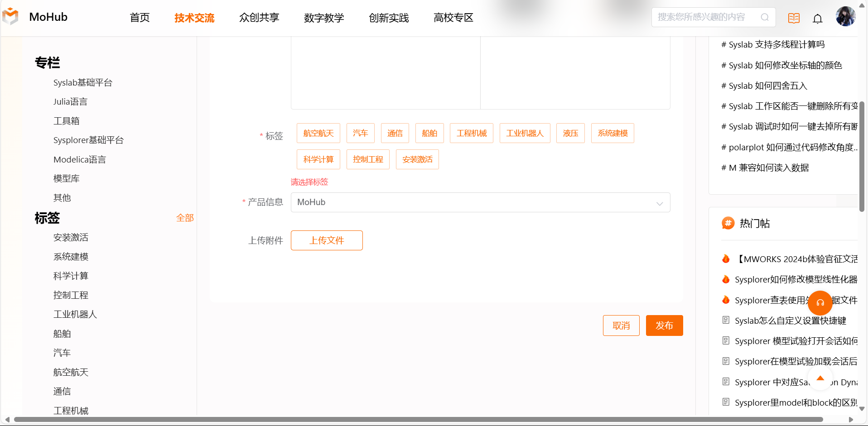This screenshot has width=868, height=426.
Task: Toggle the 系统建模 tag chip
Action: [x=612, y=133]
